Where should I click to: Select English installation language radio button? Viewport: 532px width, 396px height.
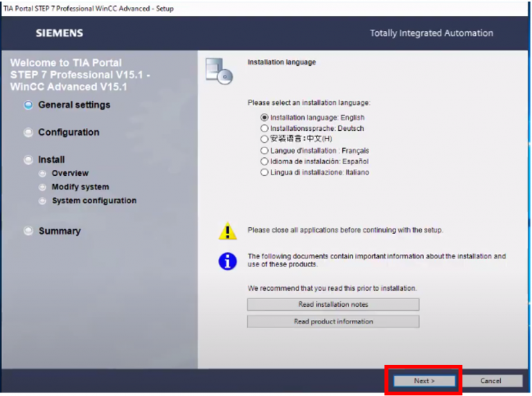(265, 118)
